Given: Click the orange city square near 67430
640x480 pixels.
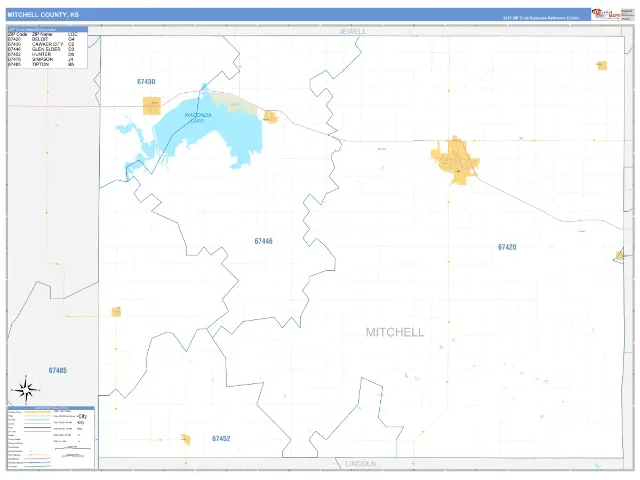Looking at the screenshot, I should tap(151, 106).
